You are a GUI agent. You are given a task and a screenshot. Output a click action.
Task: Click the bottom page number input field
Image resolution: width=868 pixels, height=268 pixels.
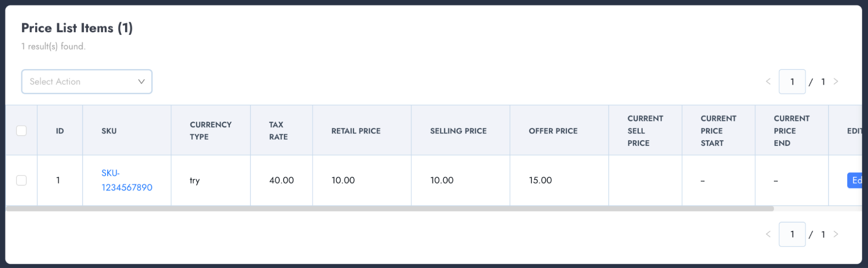pos(792,234)
